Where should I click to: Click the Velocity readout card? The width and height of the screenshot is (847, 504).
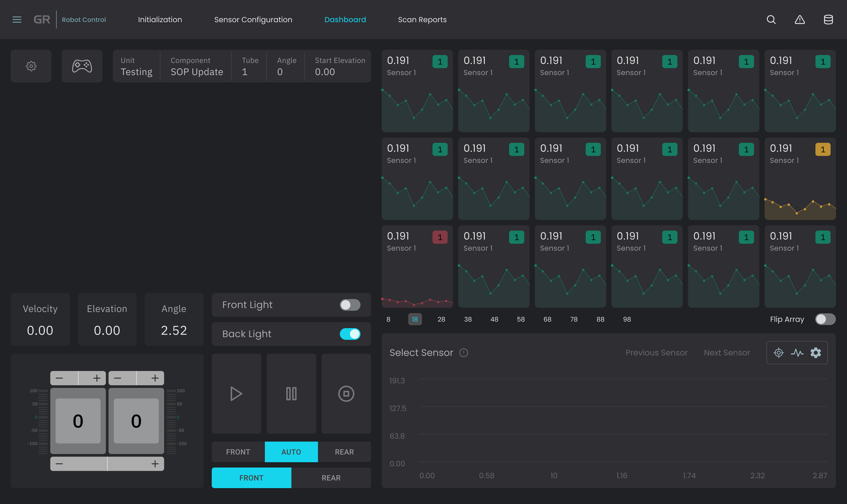[40, 319]
